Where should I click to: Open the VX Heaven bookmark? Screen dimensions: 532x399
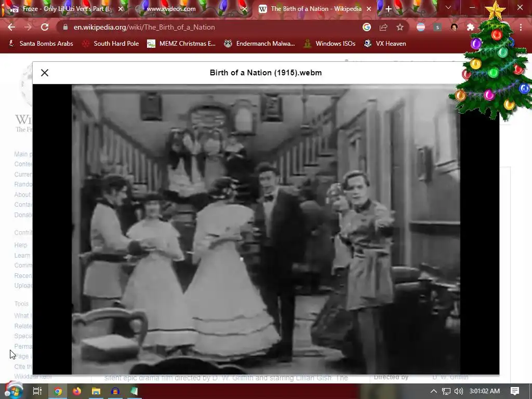coord(385,44)
